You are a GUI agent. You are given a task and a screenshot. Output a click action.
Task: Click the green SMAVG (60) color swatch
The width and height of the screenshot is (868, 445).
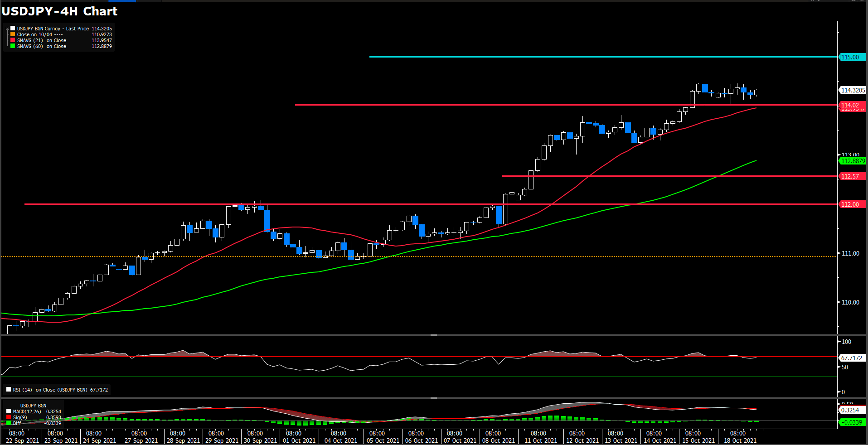tap(13, 46)
